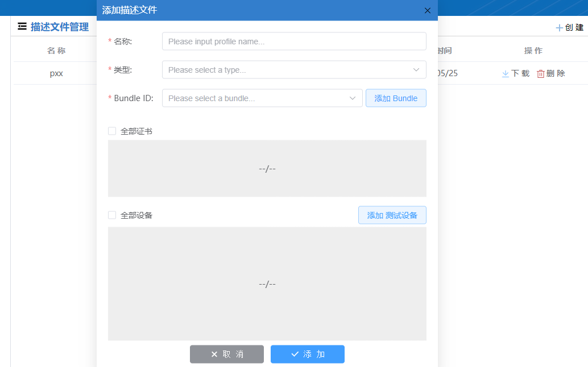
Task: Click the plus icon beside 创建
Action: [x=560, y=27]
